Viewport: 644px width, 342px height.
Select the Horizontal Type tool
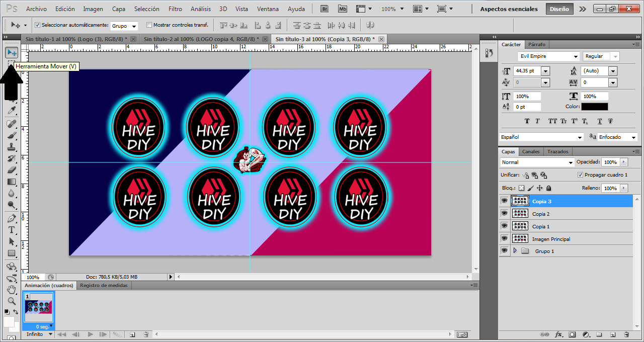coord(12,230)
